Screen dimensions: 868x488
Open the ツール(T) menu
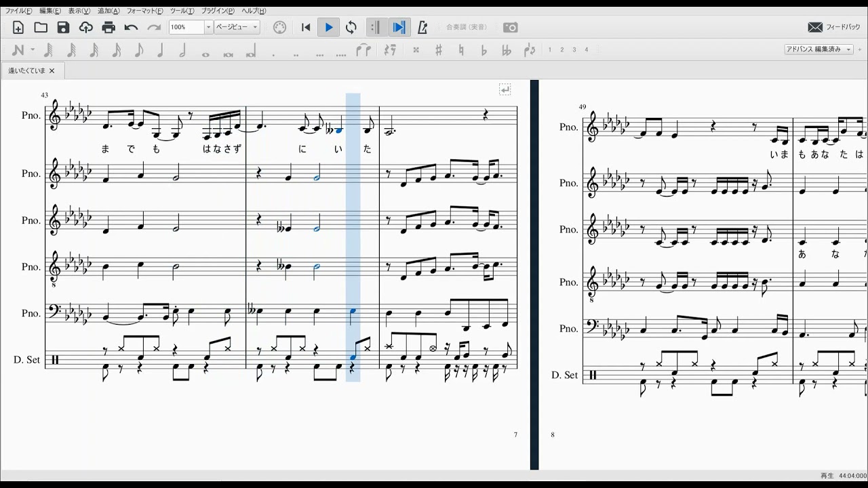182,11
